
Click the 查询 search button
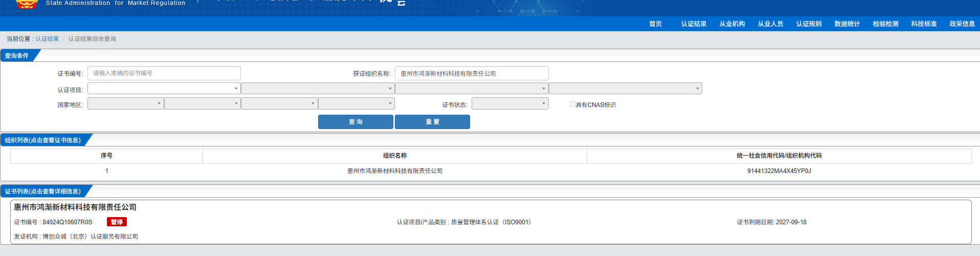355,122
